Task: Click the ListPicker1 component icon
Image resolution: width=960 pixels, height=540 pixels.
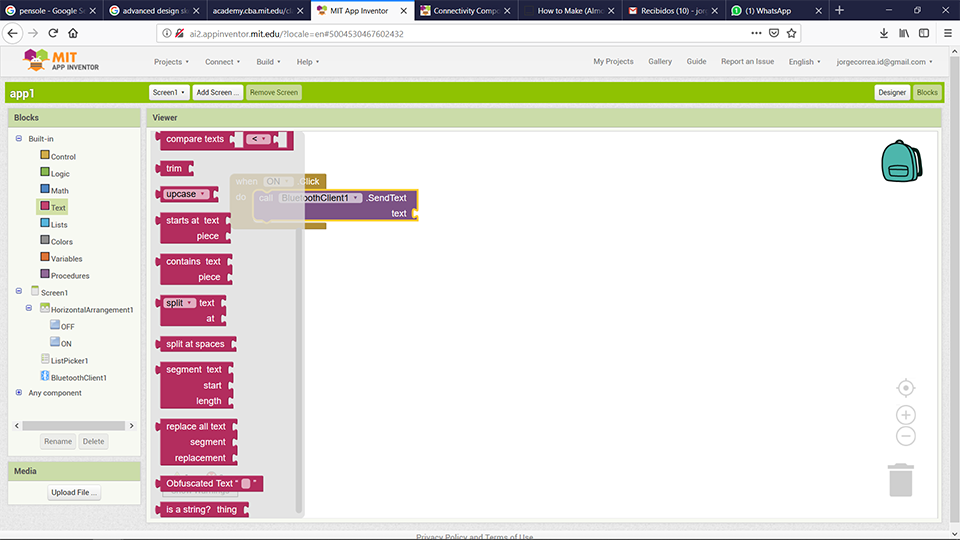Action: 45,359
